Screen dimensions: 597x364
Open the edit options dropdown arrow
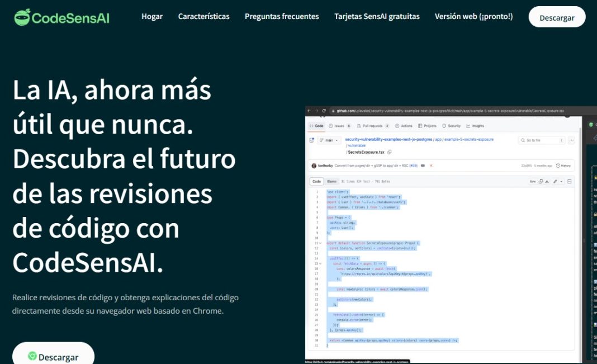561,181
